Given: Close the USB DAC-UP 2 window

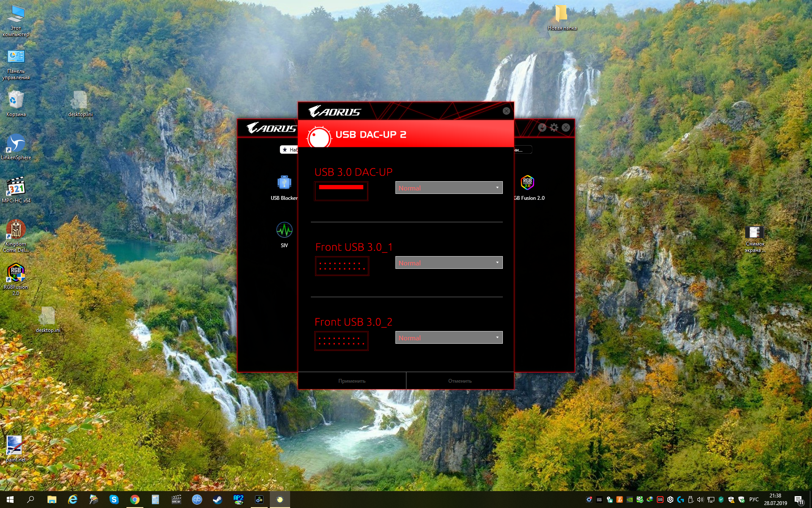Looking at the screenshot, I should click(506, 111).
